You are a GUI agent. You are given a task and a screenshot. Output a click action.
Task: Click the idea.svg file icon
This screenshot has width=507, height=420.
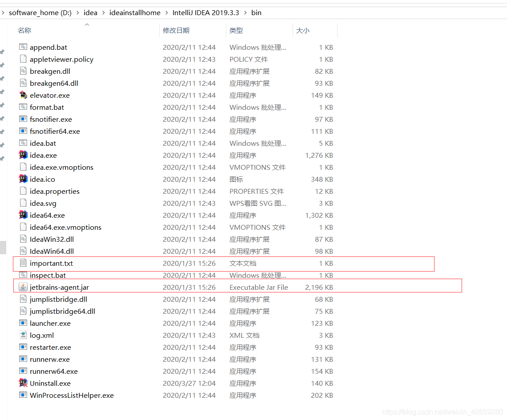pyautogui.click(x=23, y=203)
